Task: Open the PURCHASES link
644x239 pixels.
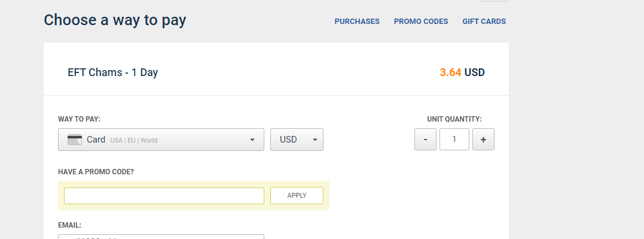Action: point(357,22)
